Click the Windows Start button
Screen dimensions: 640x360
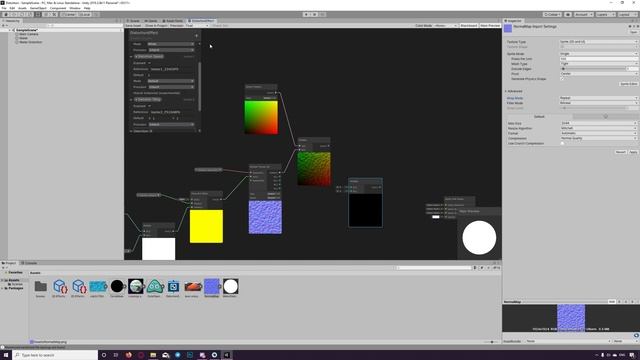click(6, 355)
